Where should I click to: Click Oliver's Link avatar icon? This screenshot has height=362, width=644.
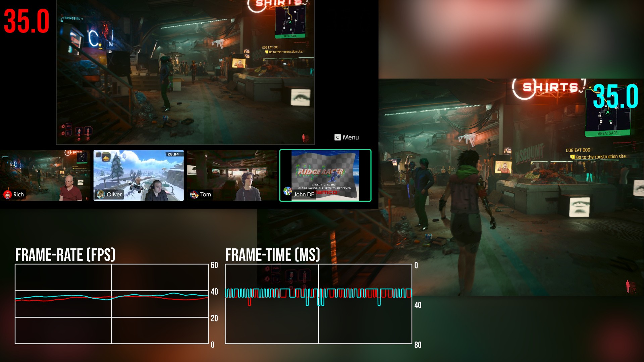click(x=101, y=194)
